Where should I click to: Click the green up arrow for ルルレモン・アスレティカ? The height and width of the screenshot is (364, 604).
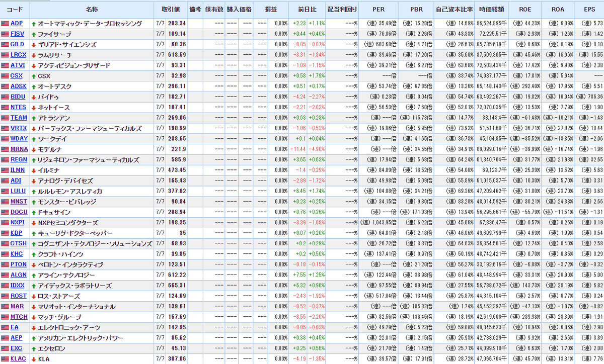(34, 192)
